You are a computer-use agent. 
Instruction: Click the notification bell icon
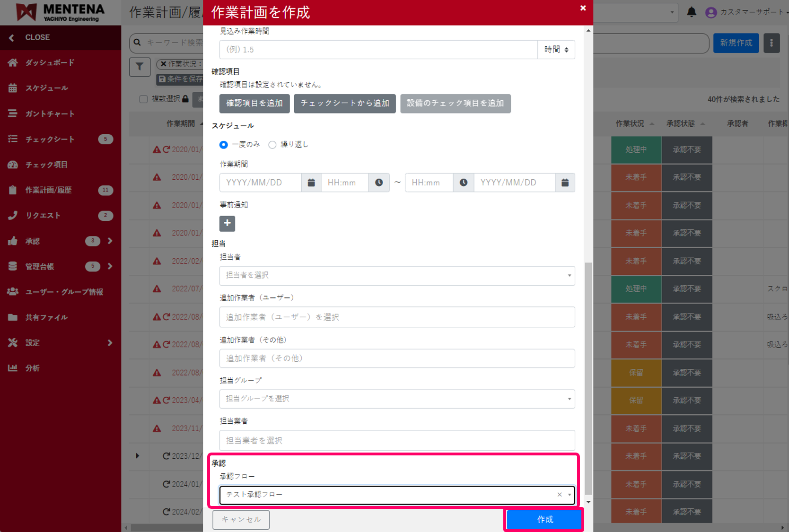pos(691,12)
